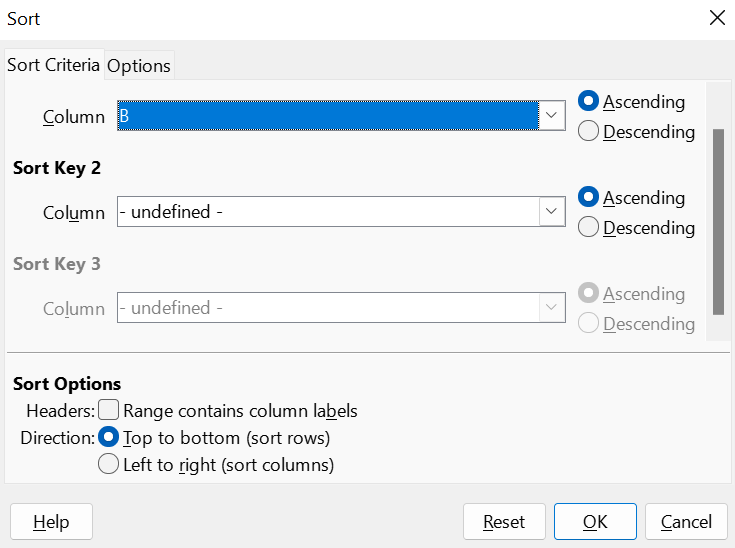735x548 pixels.
Task: Switch to the Options tab
Action: [x=139, y=65]
